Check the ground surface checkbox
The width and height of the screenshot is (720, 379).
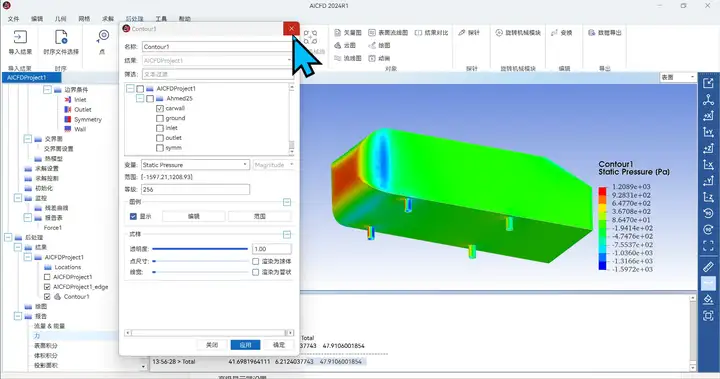click(160, 119)
